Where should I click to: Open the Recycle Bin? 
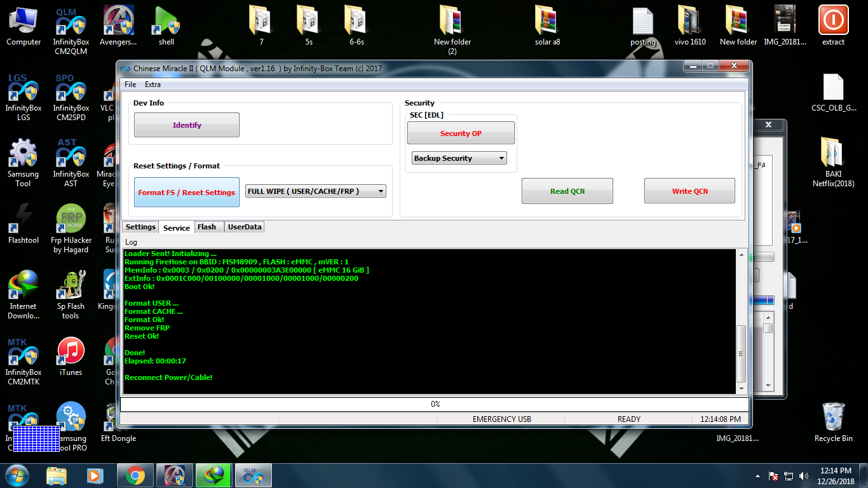833,423
